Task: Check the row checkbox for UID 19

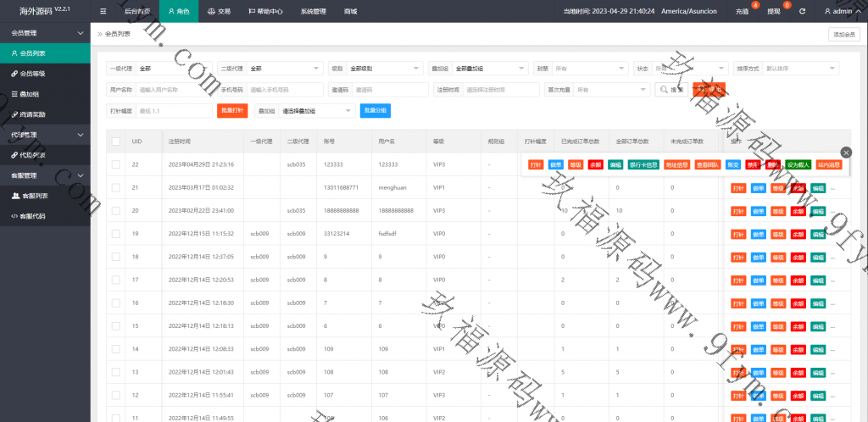Action: coord(115,233)
